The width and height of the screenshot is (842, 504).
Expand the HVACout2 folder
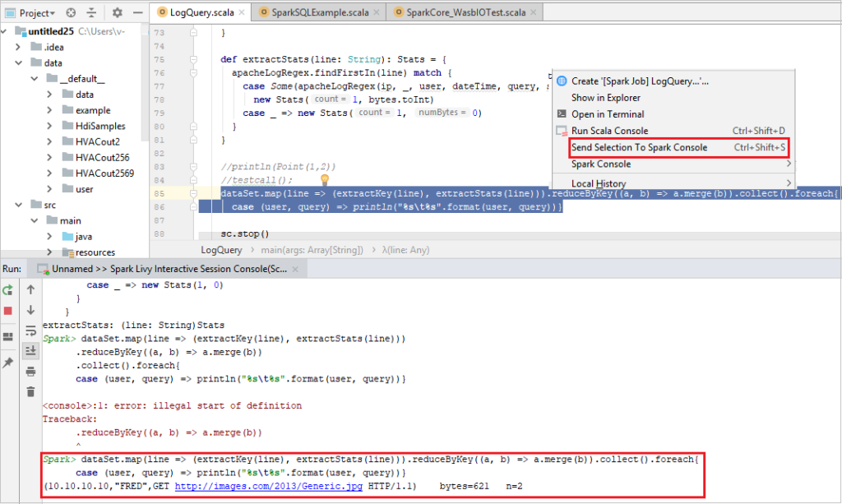(x=48, y=141)
